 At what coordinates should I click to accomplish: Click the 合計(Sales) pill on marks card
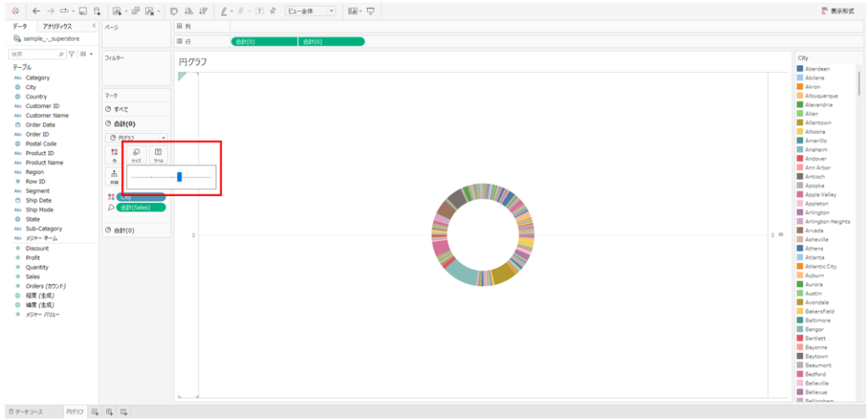[x=141, y=207]
